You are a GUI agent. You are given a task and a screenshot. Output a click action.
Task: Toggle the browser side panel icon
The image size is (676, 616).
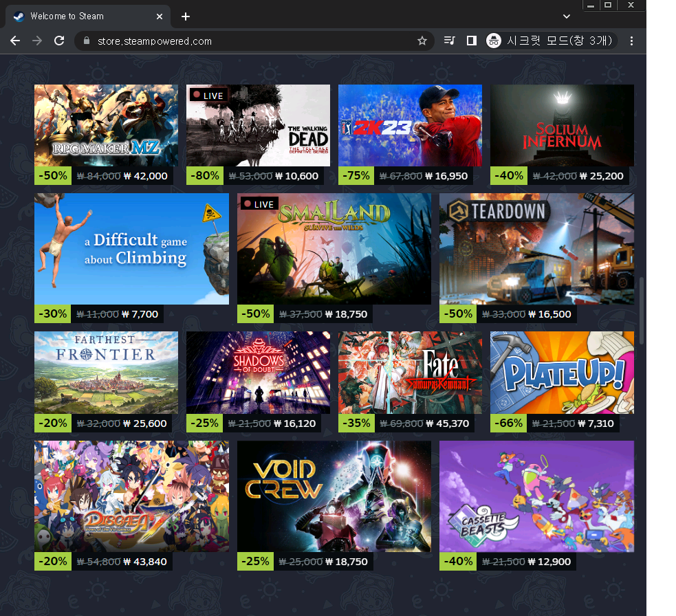point(472,41)
